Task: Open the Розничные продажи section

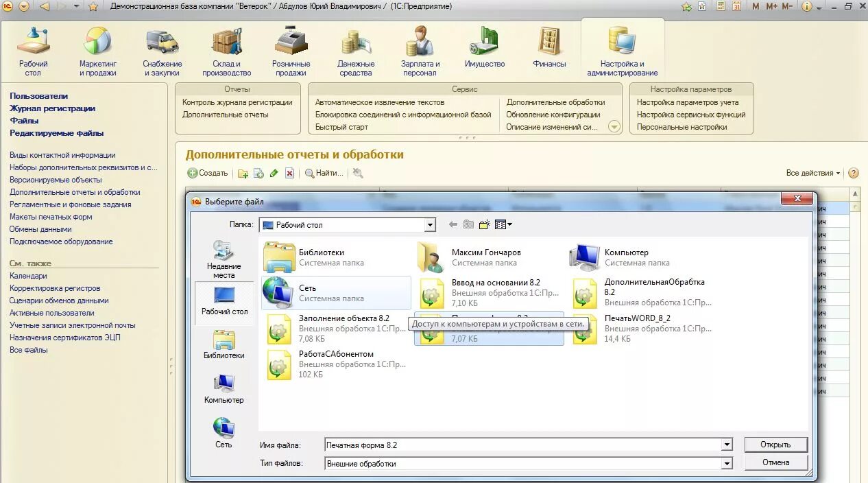Action: (291, 52)
